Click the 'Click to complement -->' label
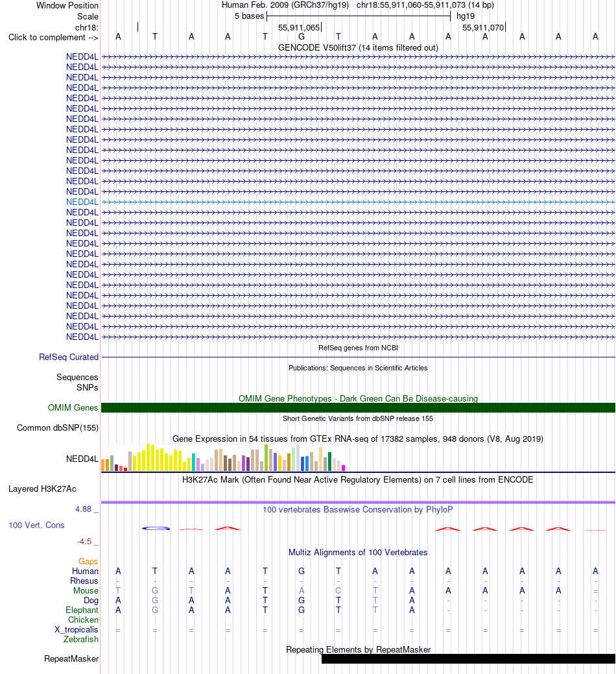Image resolution: width=616 pixels, height=674 pixels. (x=53, y=38)
